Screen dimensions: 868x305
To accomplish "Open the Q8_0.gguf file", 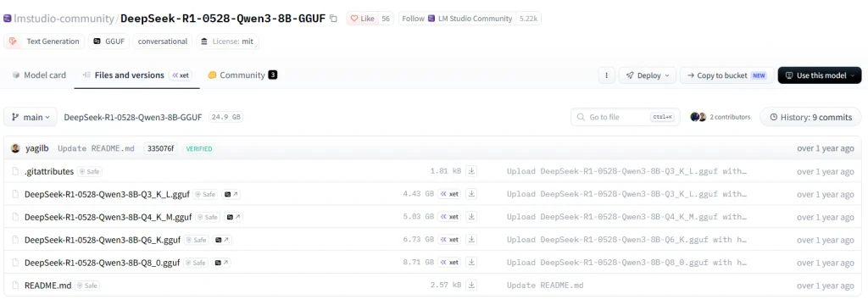I will point(102,263).
